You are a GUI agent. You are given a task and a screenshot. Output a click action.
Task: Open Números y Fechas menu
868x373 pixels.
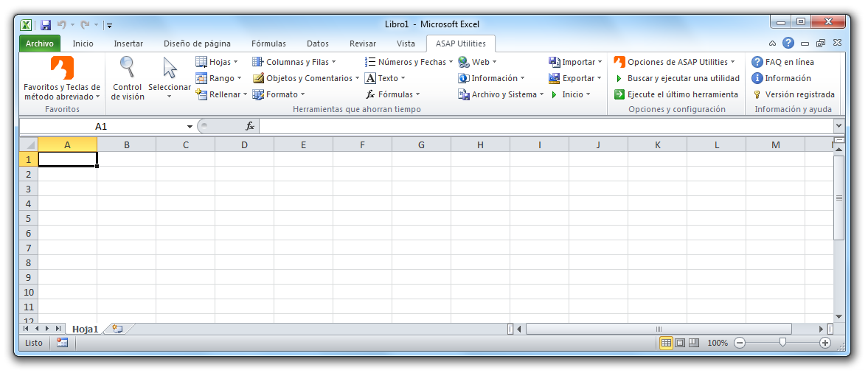coord(409,62)
